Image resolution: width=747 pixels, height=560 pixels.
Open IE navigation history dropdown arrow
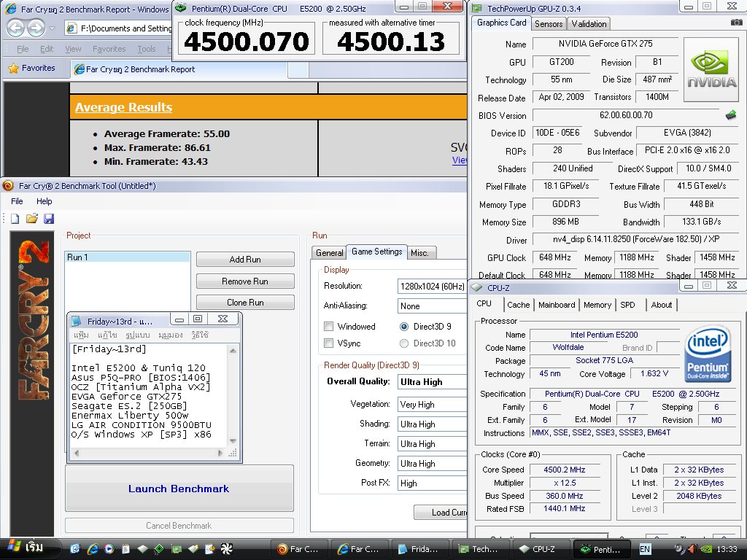53,28
